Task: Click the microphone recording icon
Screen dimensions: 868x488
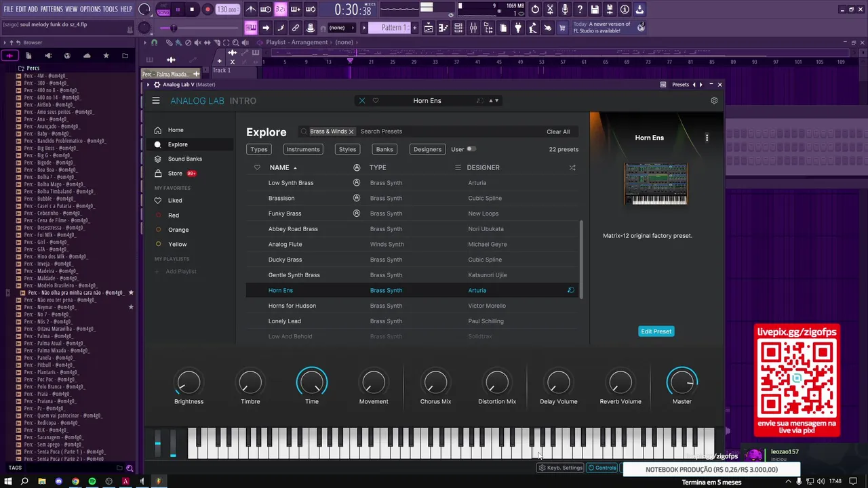Action: 565,9
